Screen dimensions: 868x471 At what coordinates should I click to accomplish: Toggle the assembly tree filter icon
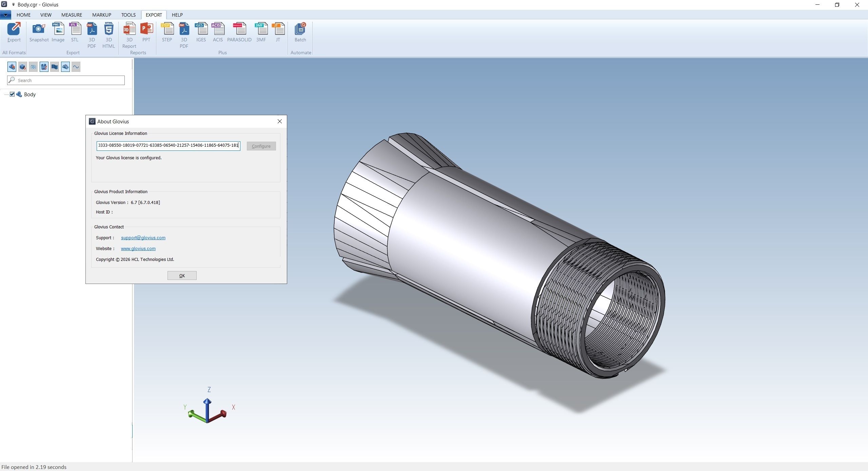point(12,67)
